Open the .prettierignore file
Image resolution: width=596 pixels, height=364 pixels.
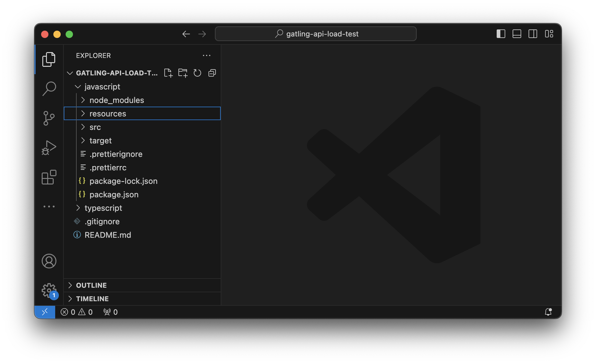(142, 154)
